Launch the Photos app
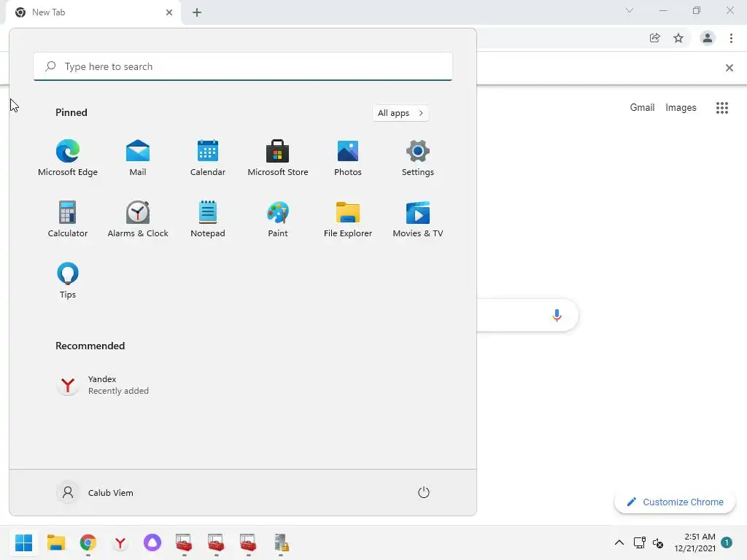 click(348, 157)
